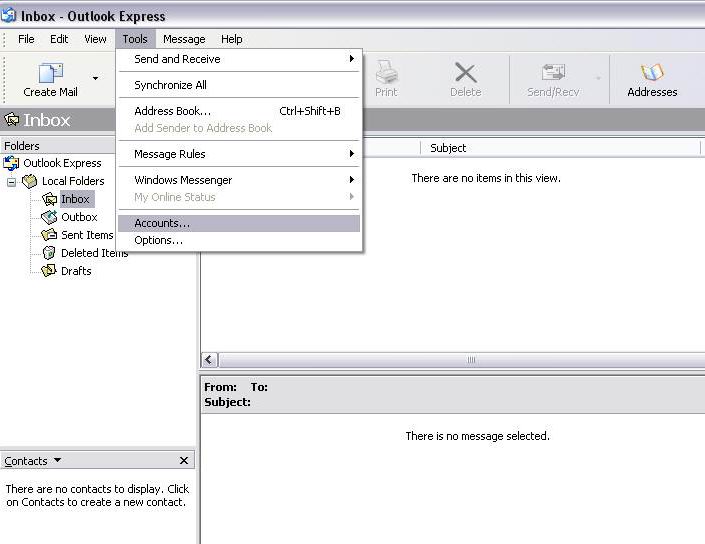Open Address Book... menu entry
This screenshot has height=544, width=705.
click(172, 111)
